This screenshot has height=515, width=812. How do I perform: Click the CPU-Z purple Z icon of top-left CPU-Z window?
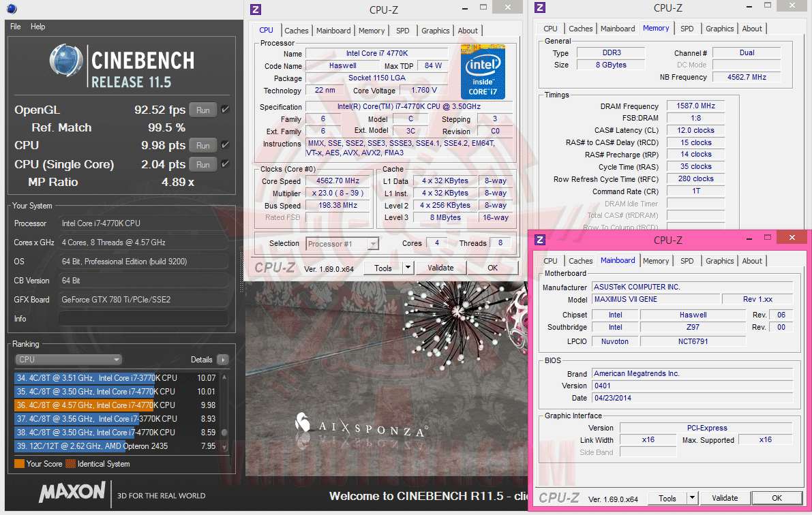[255, 10]
